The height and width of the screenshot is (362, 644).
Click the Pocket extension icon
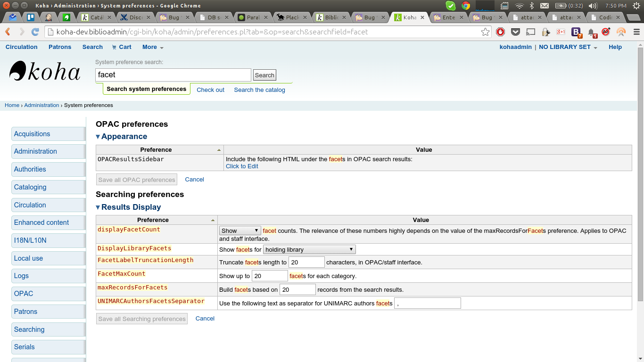[x=515, y=32]
